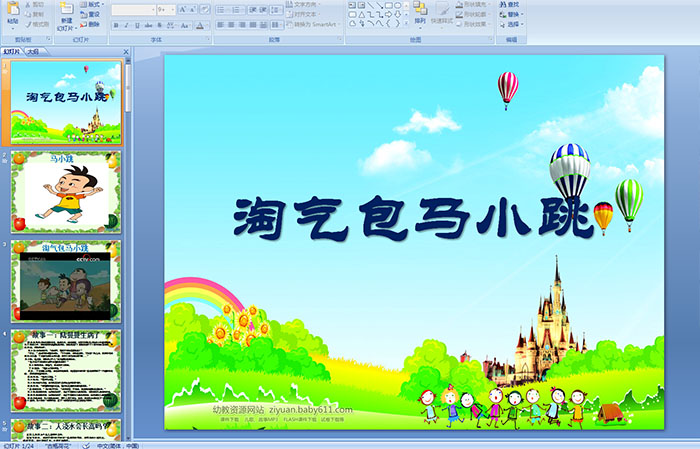The image size is (700, 449).
Task: Click the Find (查找) icon
Action: point(515,5)
